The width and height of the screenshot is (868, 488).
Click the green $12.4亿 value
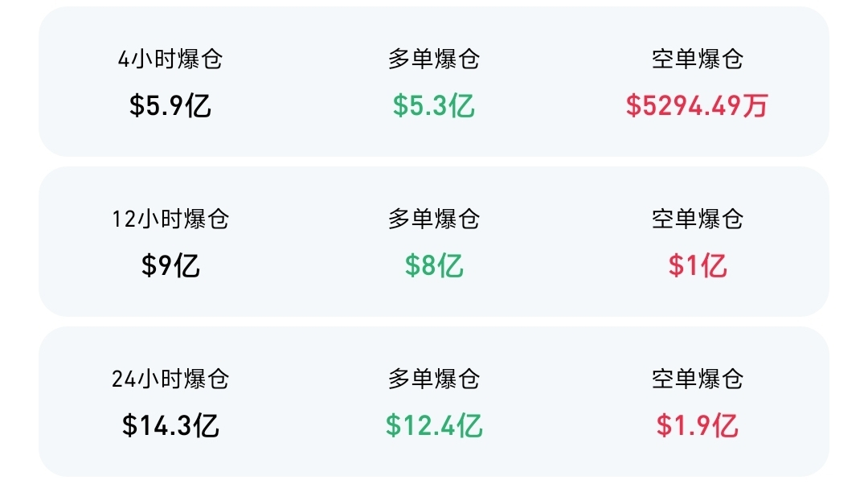[434, 425]
